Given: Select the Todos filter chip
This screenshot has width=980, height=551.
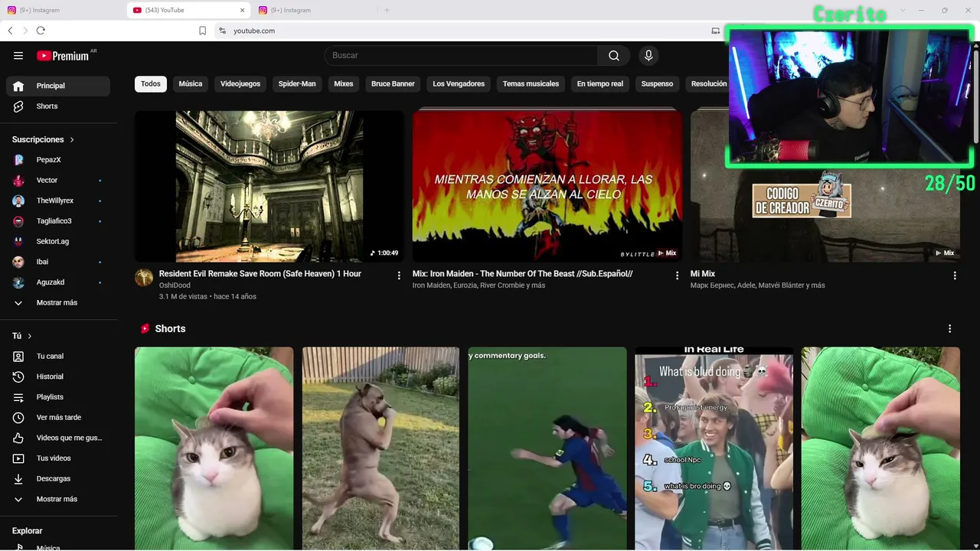Looking at the screenshot, I should 151,84.
